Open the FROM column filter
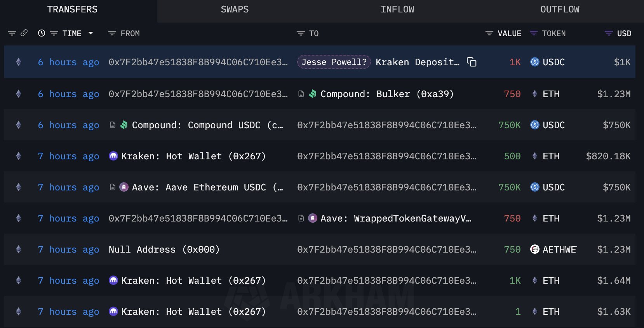The image size is (644, 328). [112, 33]
